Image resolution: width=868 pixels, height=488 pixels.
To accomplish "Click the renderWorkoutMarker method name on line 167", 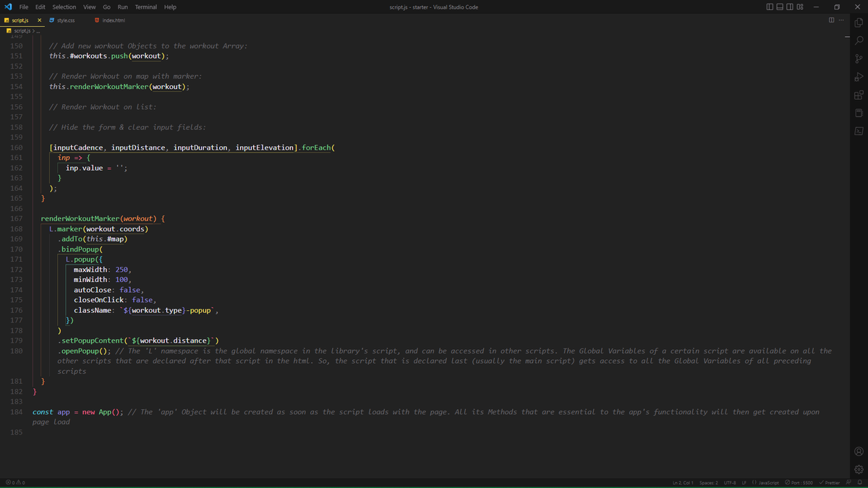I will pyautogui.click(x=79, y=218).
